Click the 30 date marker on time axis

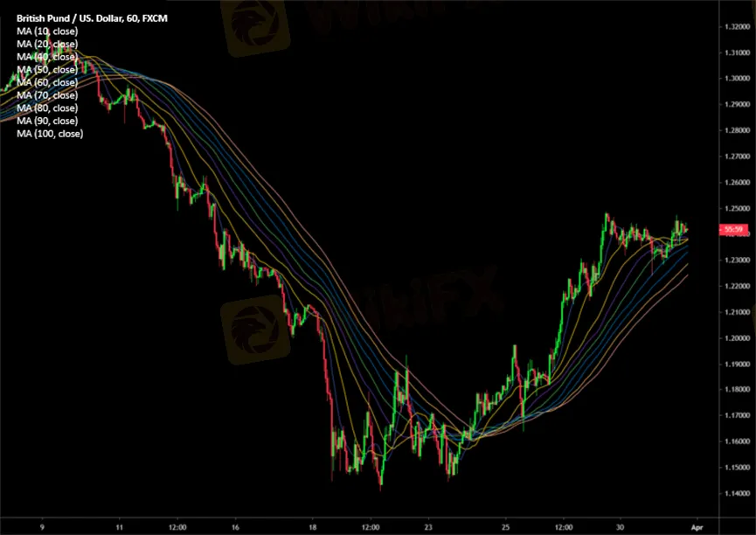point(620,527)
